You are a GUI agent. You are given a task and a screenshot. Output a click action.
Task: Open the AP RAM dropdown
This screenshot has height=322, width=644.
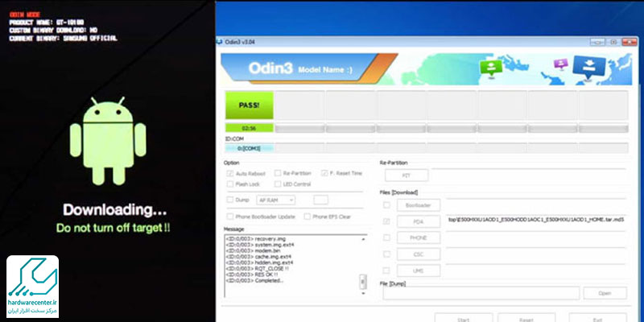[275, 200]
